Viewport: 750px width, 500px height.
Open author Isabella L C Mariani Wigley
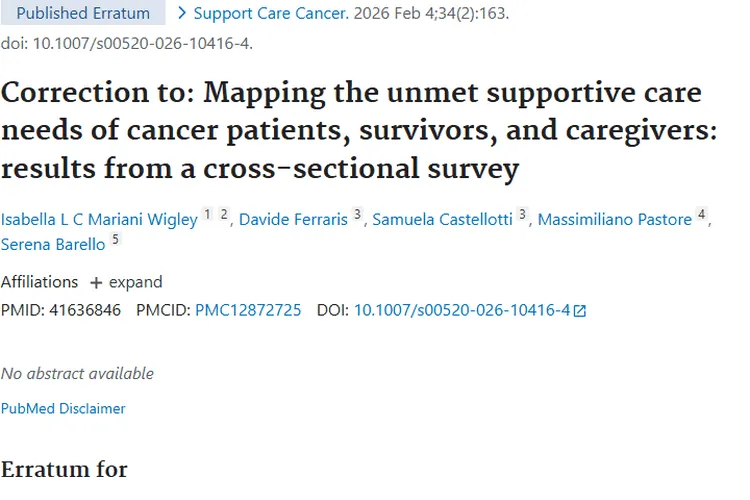click(x=99, y=220)
